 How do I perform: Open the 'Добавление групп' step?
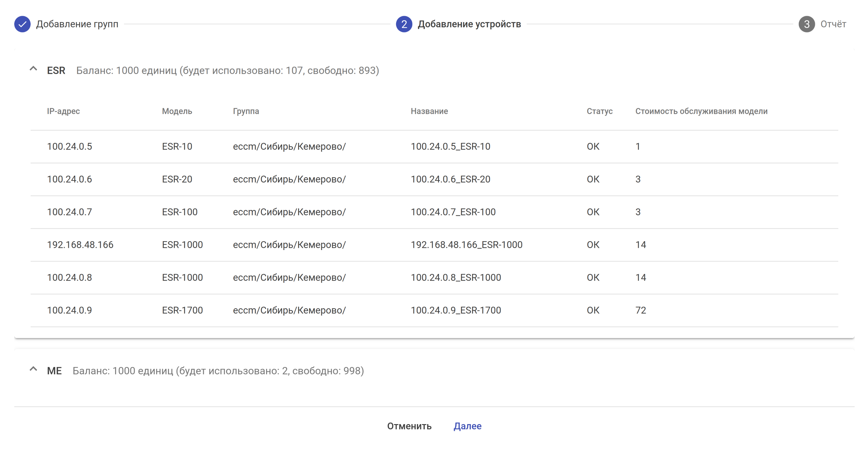[77, 24]
